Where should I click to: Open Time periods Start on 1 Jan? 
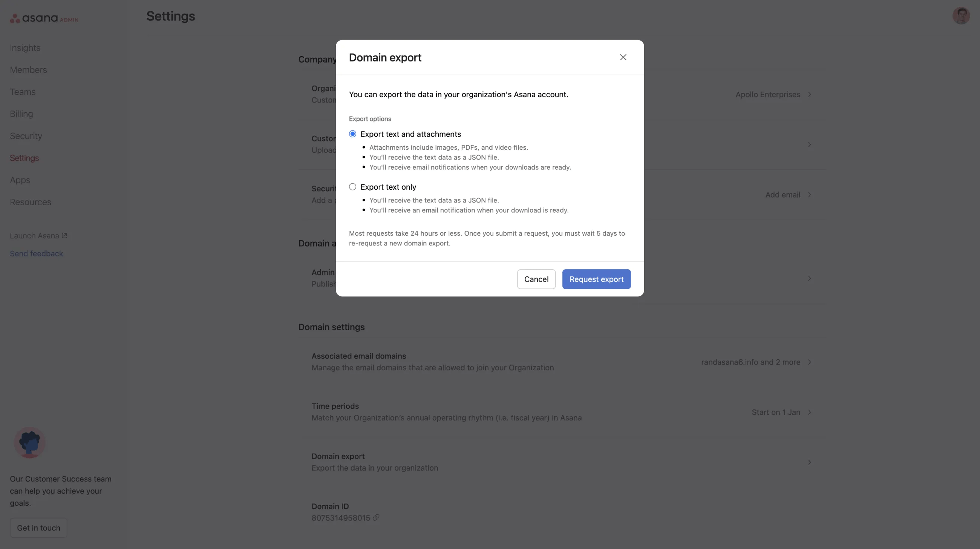(x=809, y=413)
